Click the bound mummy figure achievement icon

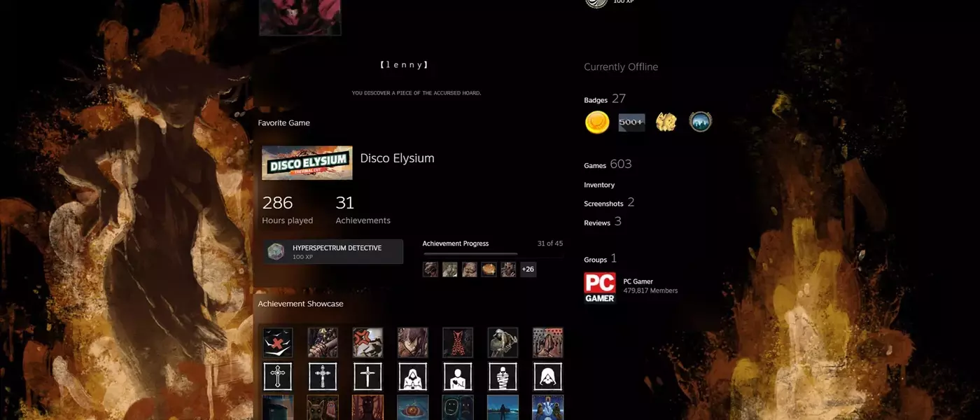[x=503, y=377]
